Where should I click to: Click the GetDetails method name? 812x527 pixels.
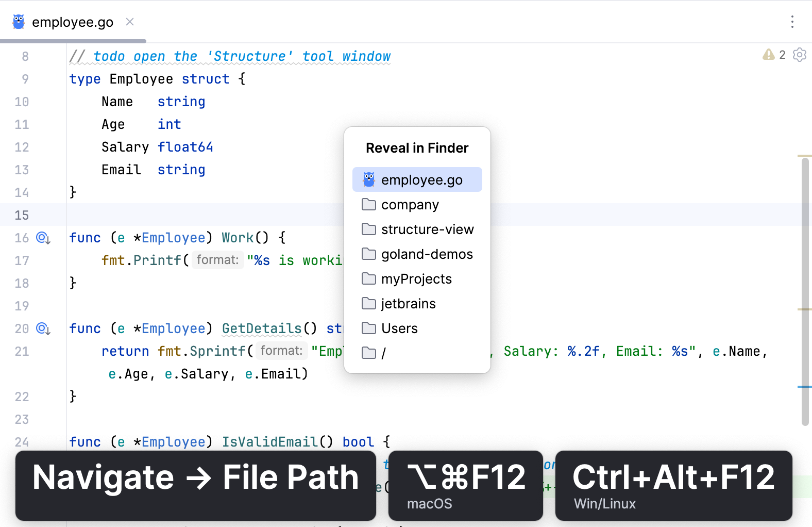click(262, 329)
